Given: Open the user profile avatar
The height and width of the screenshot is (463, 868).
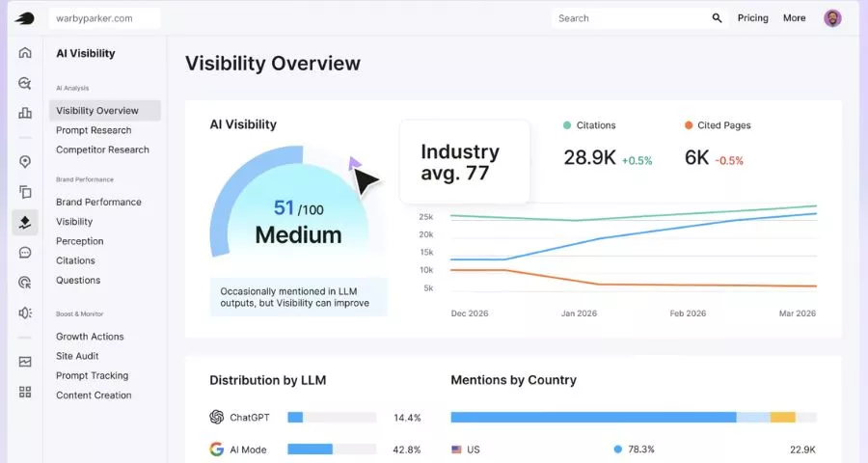Looking at the screenshot, I should click(x=832, y=18).
